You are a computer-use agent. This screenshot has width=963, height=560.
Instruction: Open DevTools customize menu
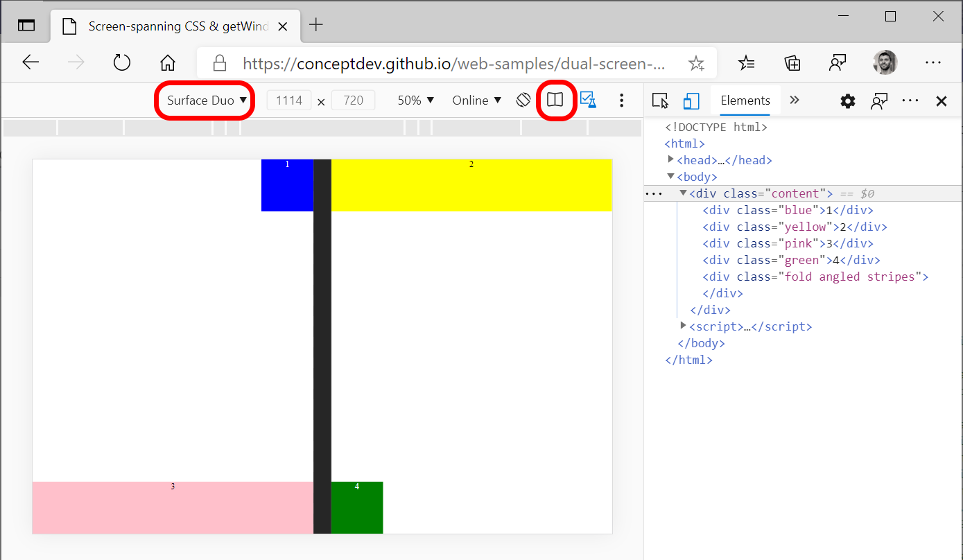pyautogui.click(x=910, y=101)
